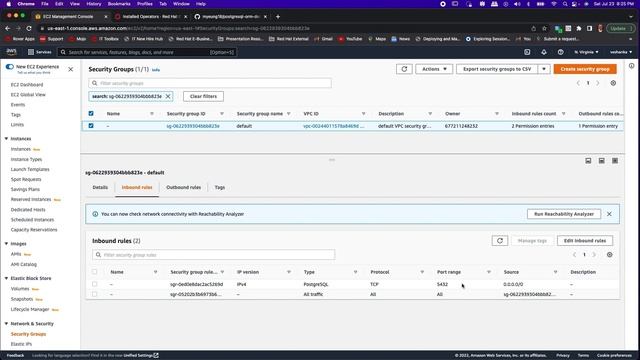Open Volumes in sidebar

click(20, 289)
